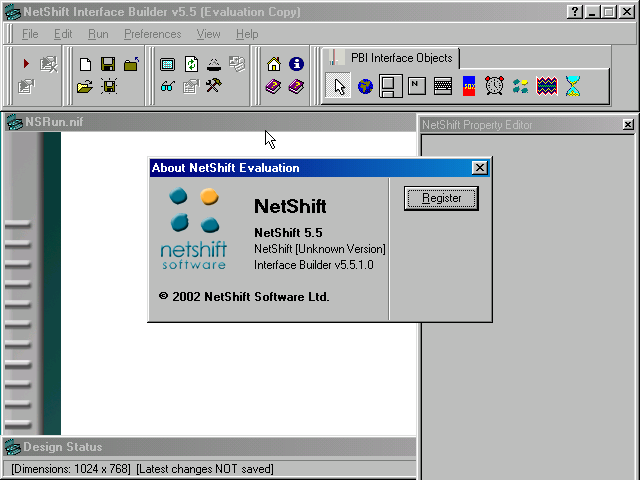Screen dimensions: 640x480
Task: Select the alarm clock timer object
Action: [x=495, y=86]
